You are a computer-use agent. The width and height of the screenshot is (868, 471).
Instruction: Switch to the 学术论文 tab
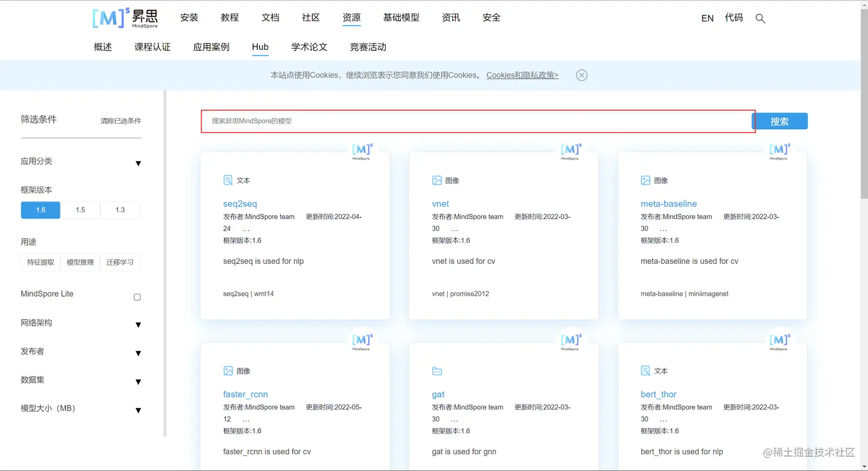pos(309,47)
